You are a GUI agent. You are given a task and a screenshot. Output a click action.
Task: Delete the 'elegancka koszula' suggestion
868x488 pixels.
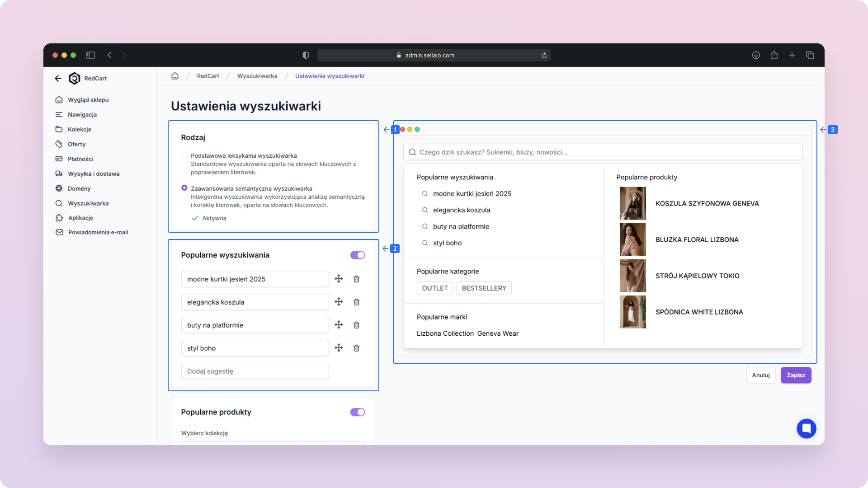point(356,302)
